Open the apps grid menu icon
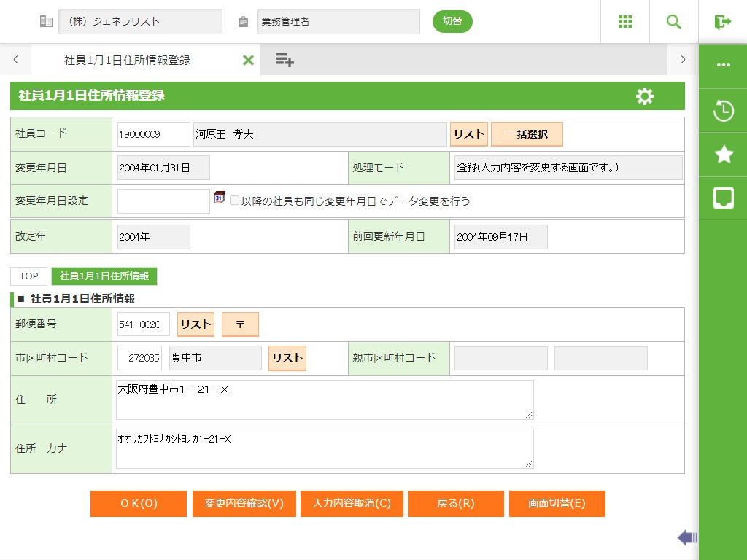The image size is (747, 560). coord(625,22)
